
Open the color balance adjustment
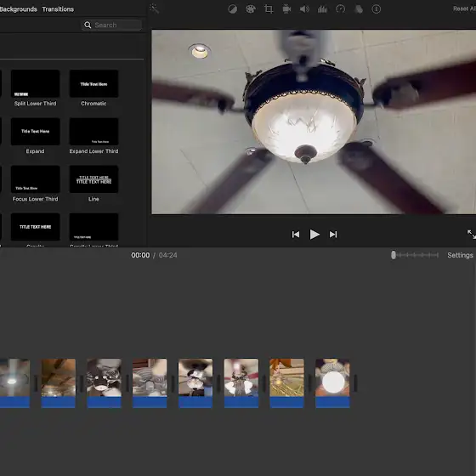[233, 9]
